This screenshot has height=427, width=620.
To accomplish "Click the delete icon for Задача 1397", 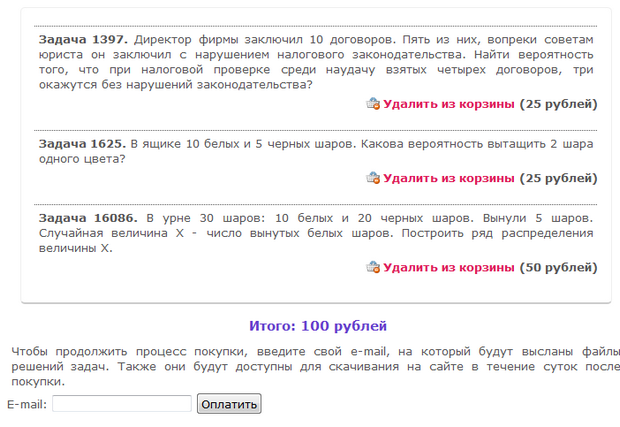I will (x=373, y=104).
